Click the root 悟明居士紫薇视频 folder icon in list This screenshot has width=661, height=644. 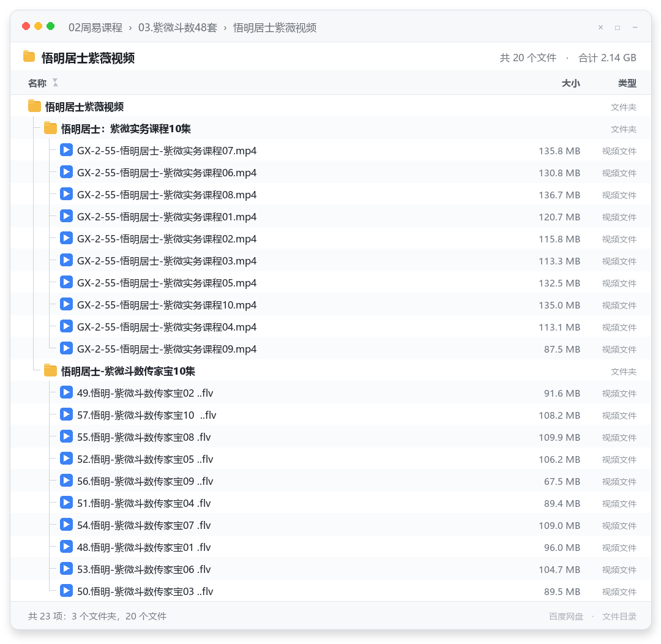34,107
